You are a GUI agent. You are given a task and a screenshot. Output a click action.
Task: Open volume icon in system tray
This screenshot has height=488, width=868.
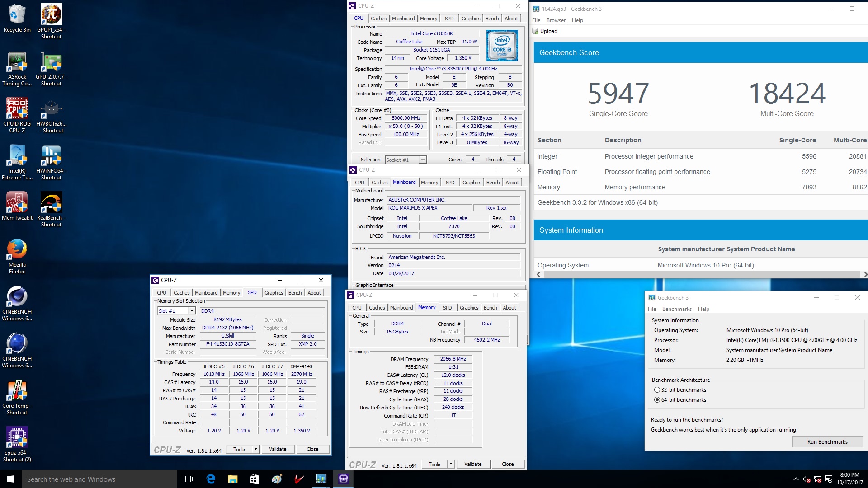pyautogui.click(x=807, y=479)
